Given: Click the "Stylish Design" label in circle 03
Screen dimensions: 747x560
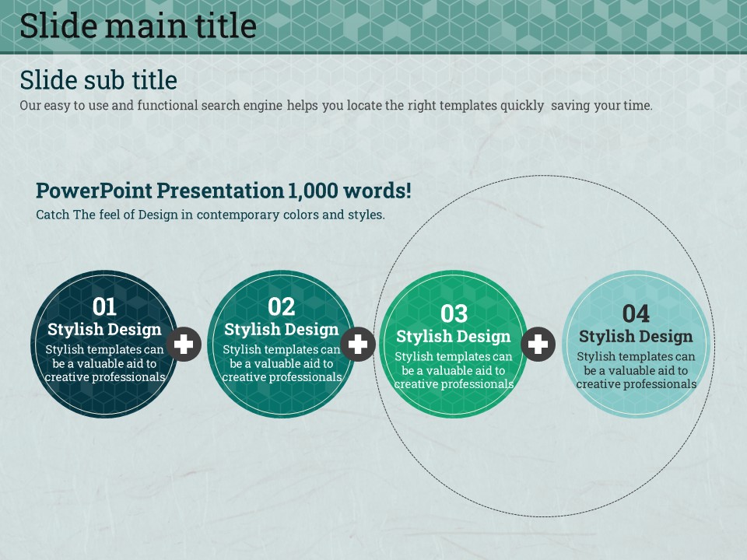Looking at the screenshot, I should click(454, 336).
